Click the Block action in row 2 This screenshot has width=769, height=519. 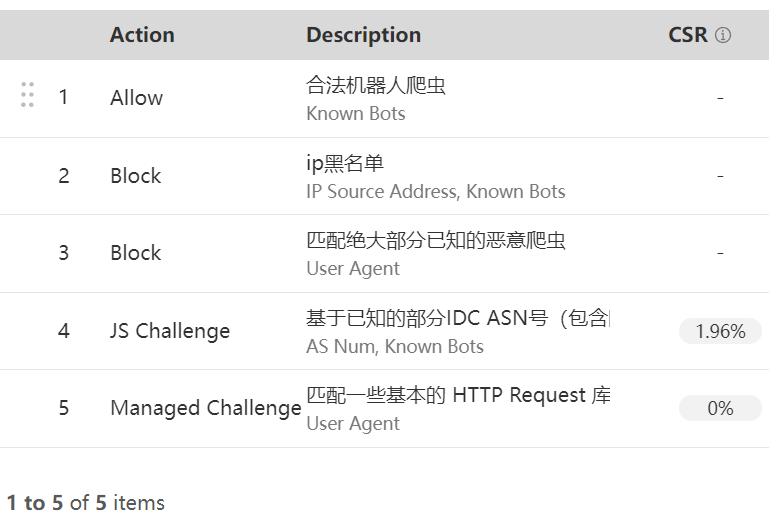(x=135, y=176)
